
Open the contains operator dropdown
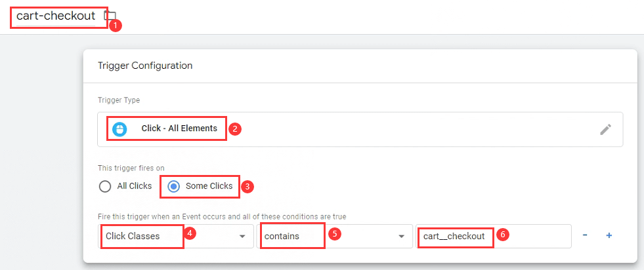coord(334,236)
